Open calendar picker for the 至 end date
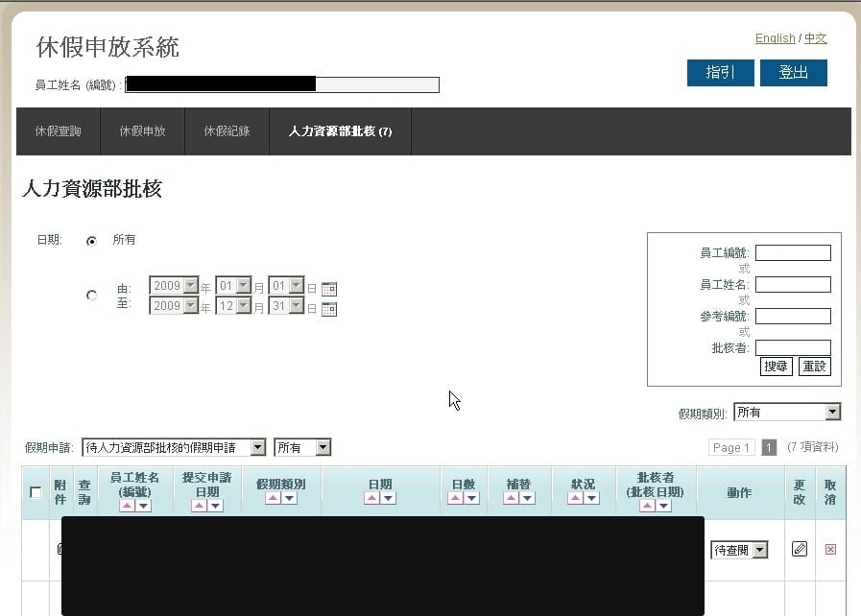 click(x=329, y=309)
